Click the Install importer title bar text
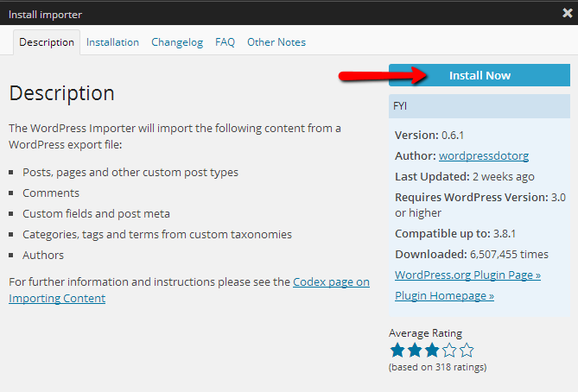This screenshot has width=578, height=392. click(x=44, y=13)
